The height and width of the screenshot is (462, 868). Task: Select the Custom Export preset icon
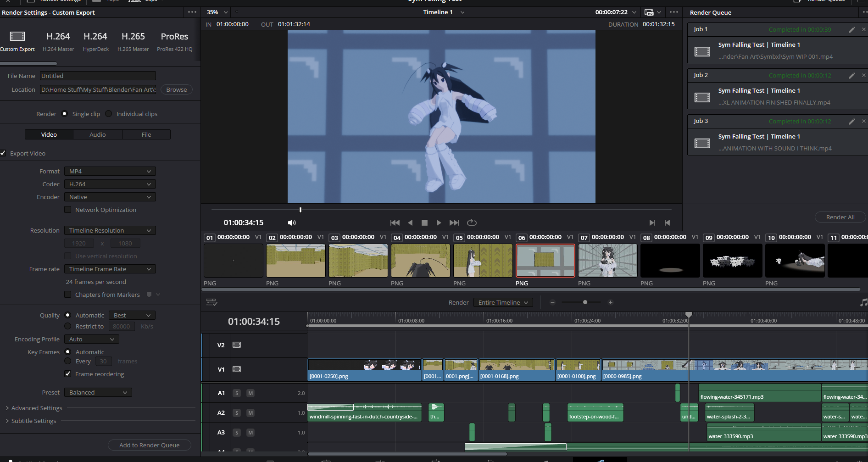(x=17, y=36)
